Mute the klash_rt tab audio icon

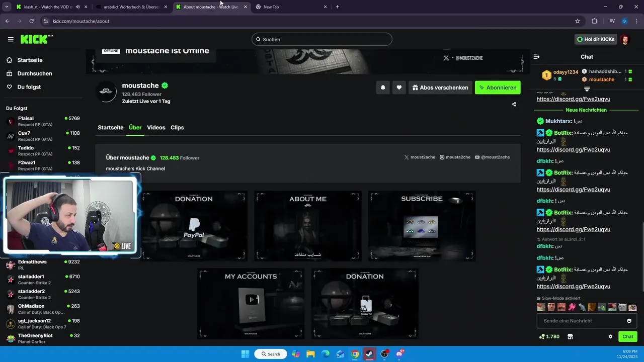pos(77,7)
